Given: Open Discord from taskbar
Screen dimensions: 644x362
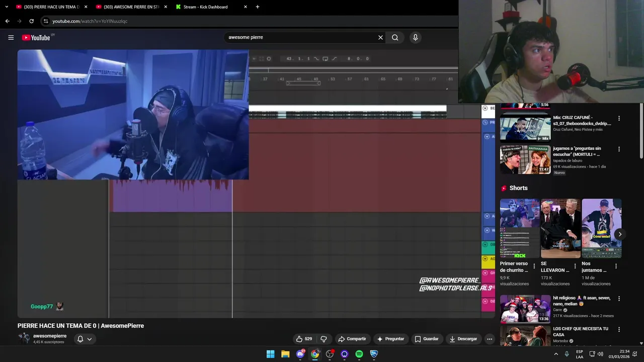Looking at the screenshot, I should point(300,354).
